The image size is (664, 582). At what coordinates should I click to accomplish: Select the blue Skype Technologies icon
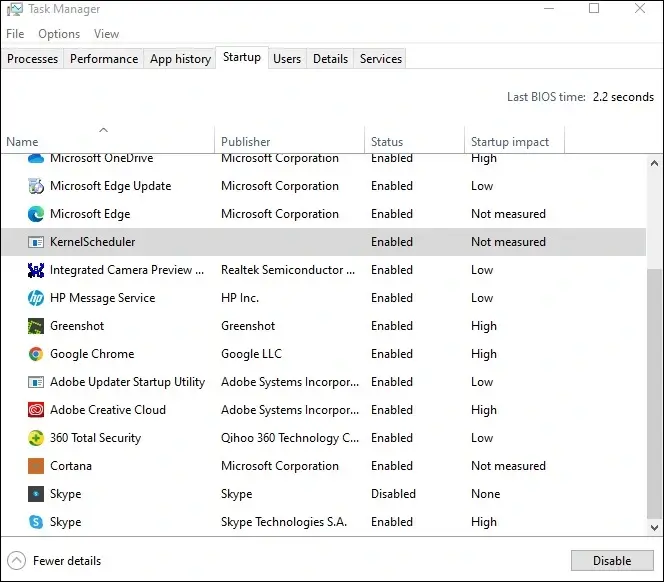pos(36,522)
